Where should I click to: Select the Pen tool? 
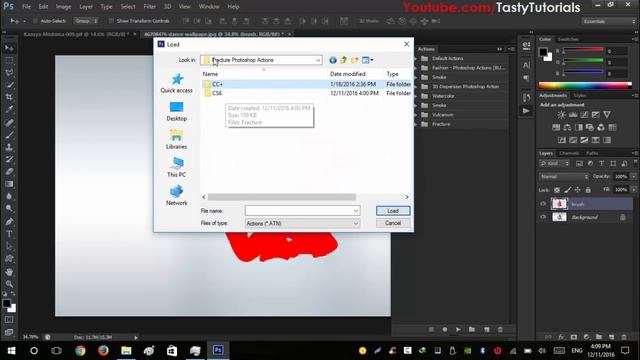coord(9,222)
